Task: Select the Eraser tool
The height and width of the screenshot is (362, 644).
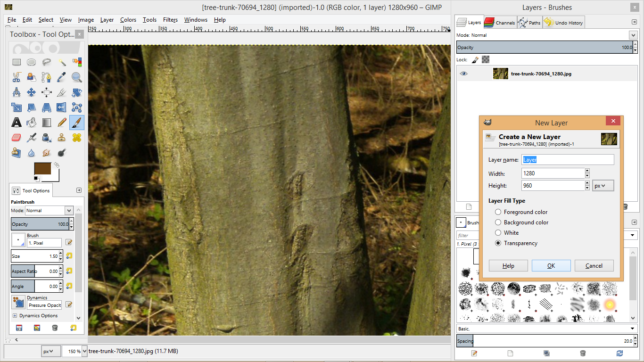Action: (17, 137)
